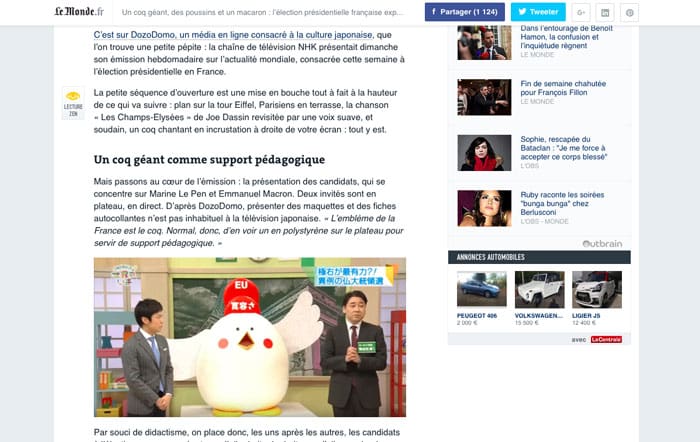Enable Lecture Zen reading mode
Screen dimensions: 700x442
[73, 103]
